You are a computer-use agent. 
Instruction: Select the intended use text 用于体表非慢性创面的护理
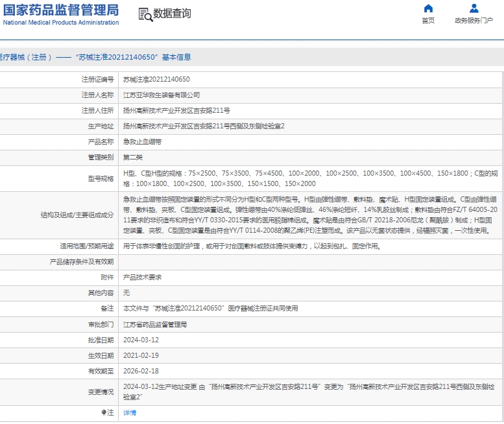pyautogui.click(x=252, y=246)
